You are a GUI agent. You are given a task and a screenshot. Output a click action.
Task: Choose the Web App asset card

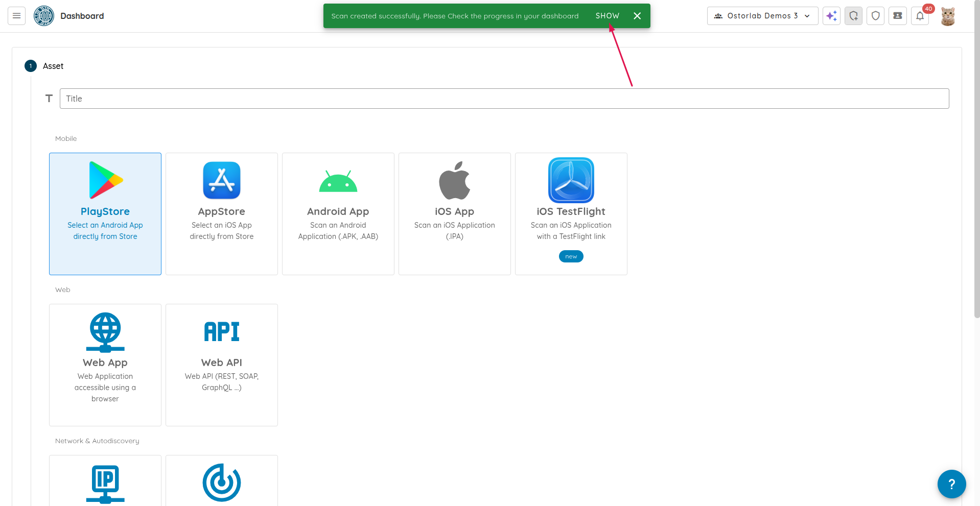[105, 365]
